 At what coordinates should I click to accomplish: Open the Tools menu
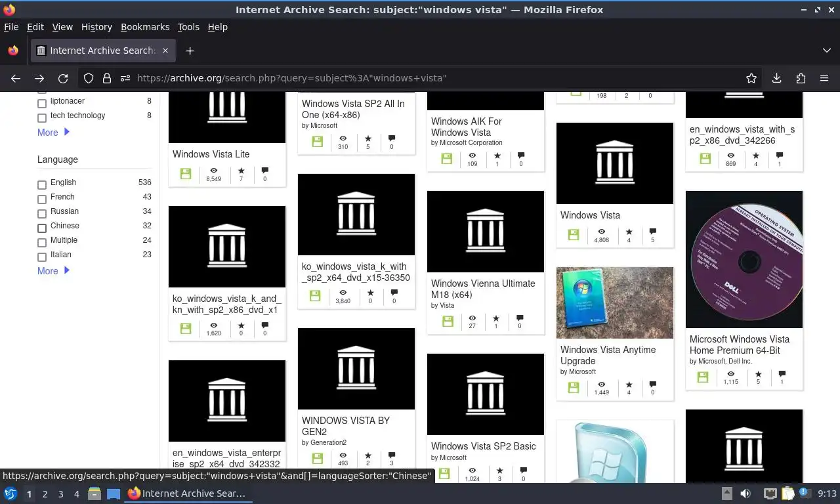(188, 27)
